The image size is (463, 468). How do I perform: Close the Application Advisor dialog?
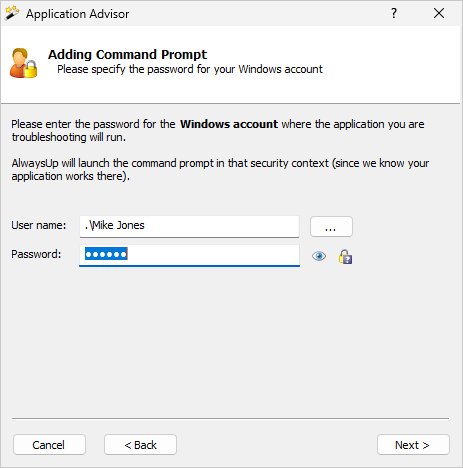(439, 13)
